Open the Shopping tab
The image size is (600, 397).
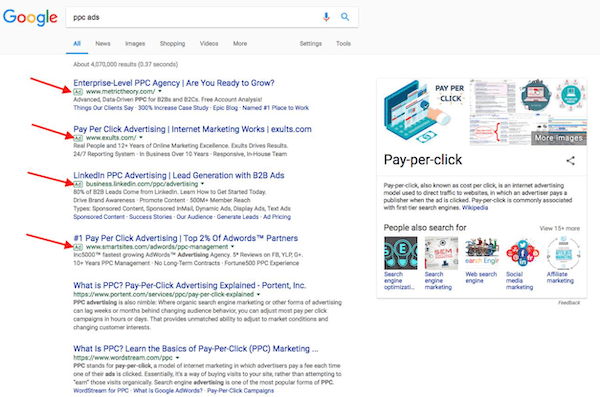tap(172, 44)
